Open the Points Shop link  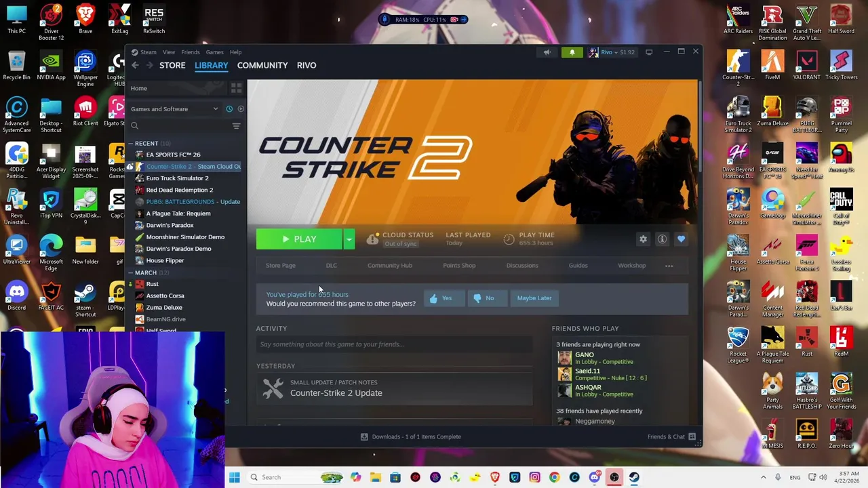(x=459, y=266)
